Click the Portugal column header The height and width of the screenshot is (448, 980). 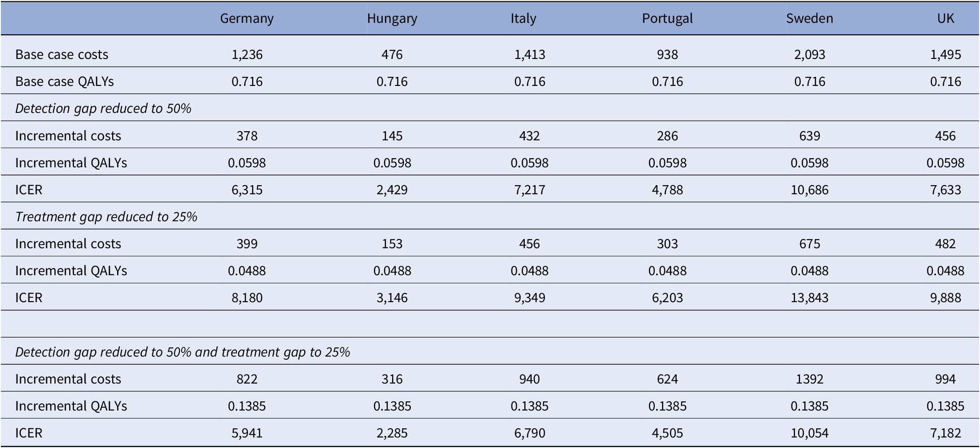coord(667,18)
